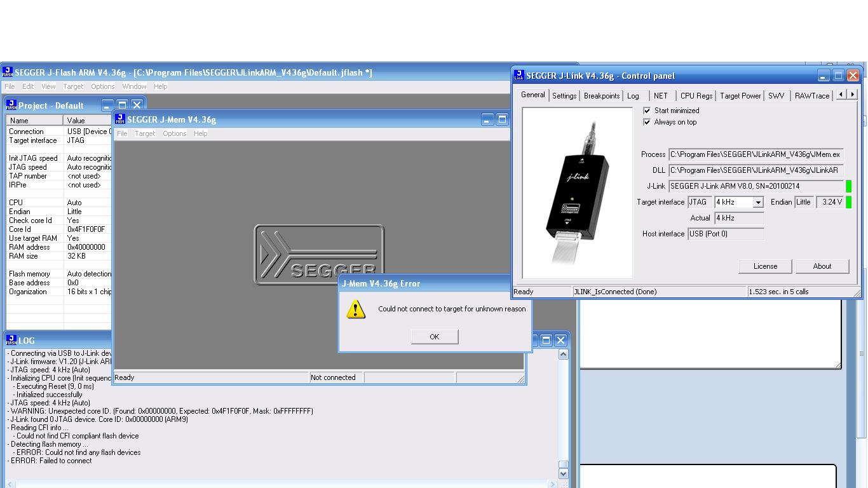Open the Window menu in J-Flash
The image size is (868, 488).
click(x=134, y=86)
